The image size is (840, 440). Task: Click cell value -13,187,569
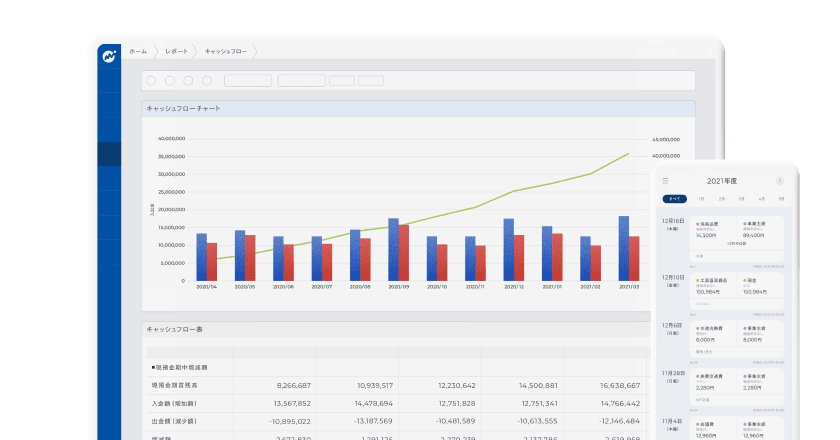(373, 421)
